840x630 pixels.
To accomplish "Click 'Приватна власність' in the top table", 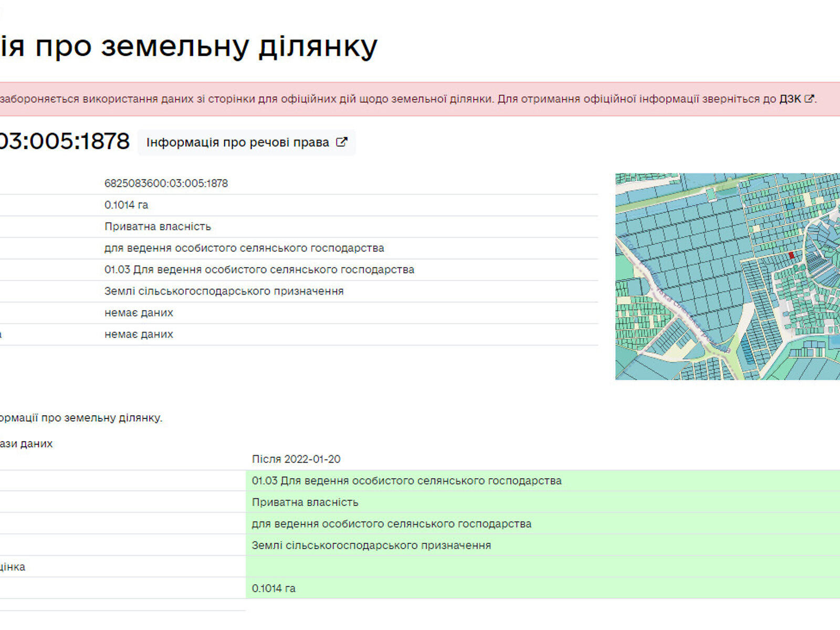I will click(x=157, y=226).
